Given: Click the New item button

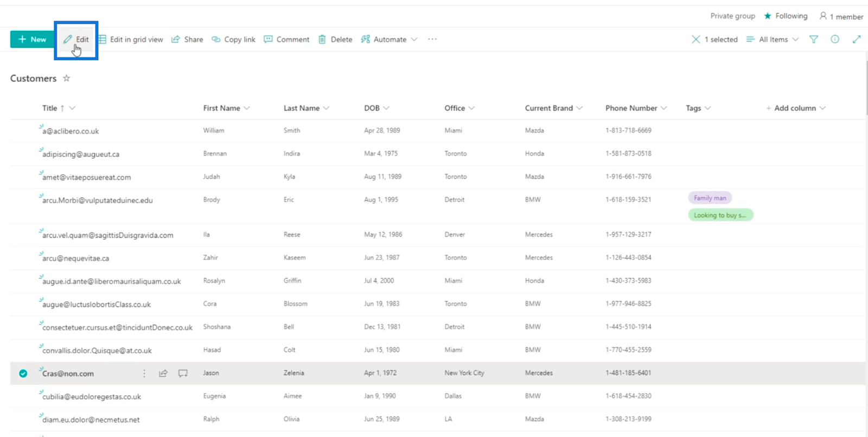Looking at the screenshot, I should pyautogui.click(x=32, y=39).
